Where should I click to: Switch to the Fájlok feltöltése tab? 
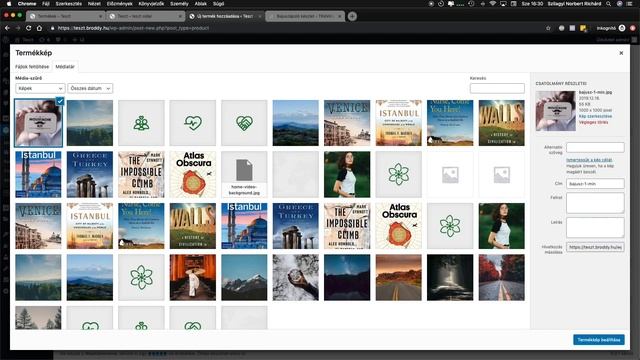coord(32,67)
